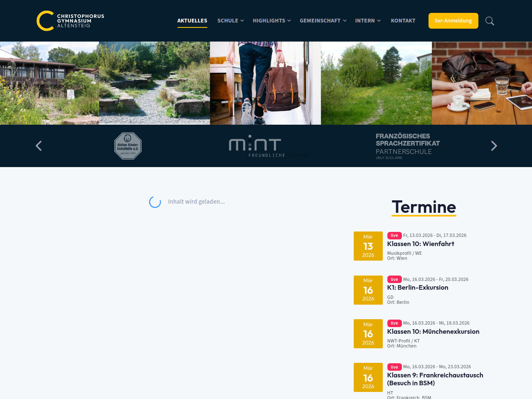Click Französisches Sprachzertifikat Partnerschule logo
Screen dimensions: 532x399
coord(407,146)
